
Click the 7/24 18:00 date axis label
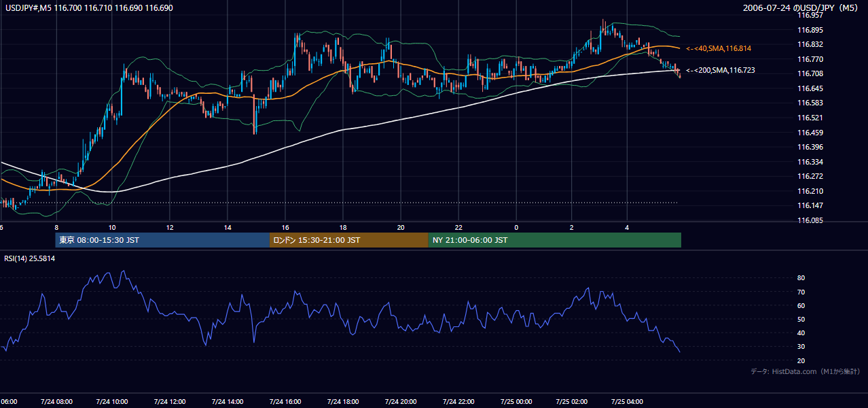tap(344, 401)
